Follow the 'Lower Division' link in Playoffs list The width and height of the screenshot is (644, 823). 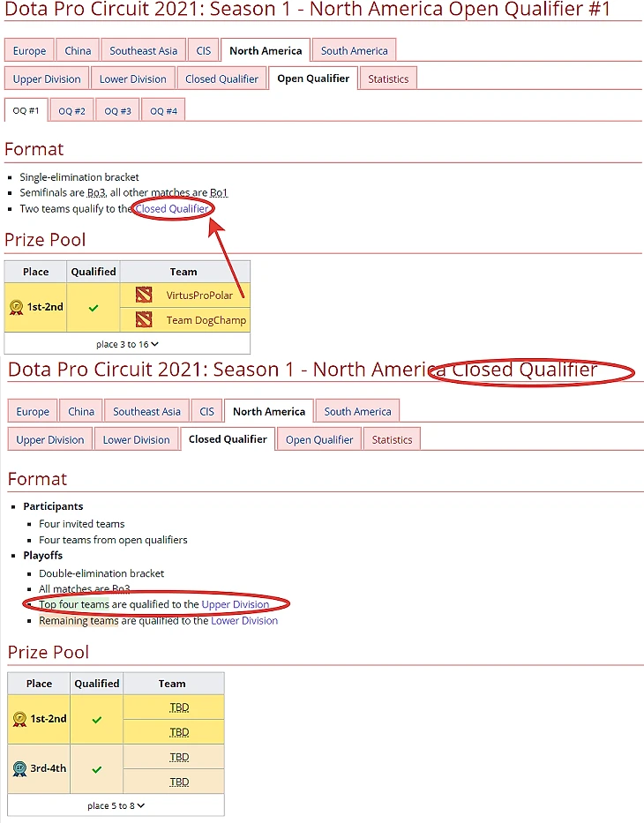(x=244, y=620)
